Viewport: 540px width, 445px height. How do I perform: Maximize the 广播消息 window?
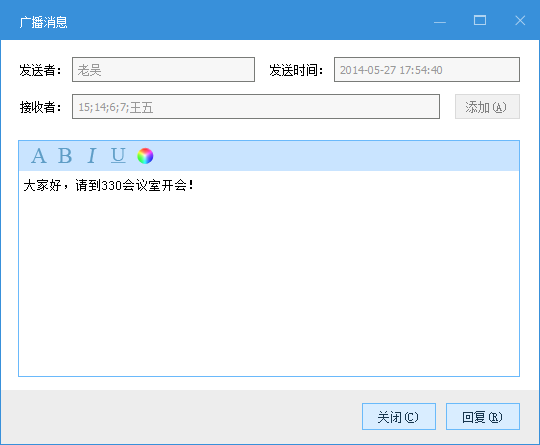pyautogui.click(x=480, y=21)
